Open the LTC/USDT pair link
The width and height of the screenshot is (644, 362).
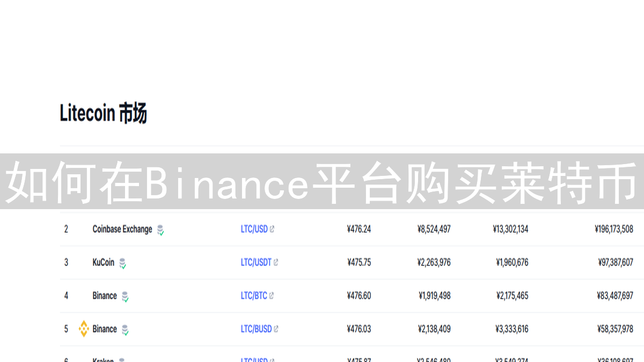point(256,262)
